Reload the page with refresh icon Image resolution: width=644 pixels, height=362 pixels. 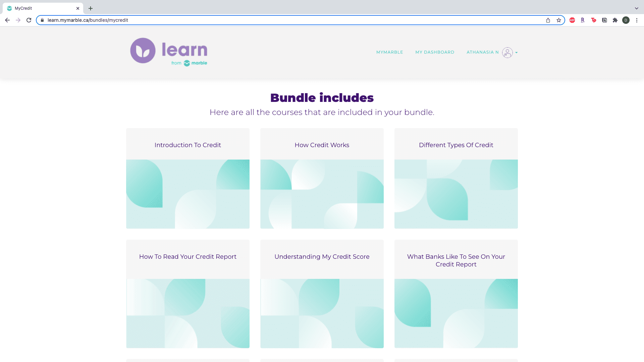pos(29,20)
